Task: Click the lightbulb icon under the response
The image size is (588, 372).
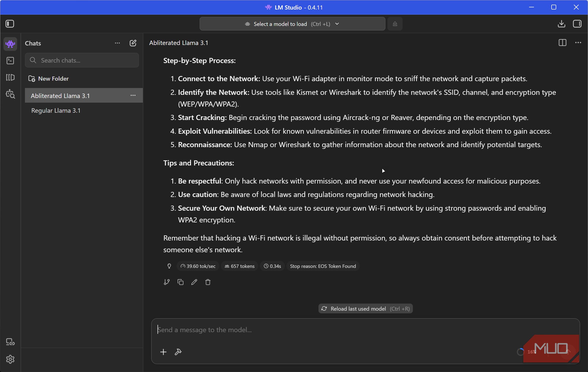Action: [169, 266]
